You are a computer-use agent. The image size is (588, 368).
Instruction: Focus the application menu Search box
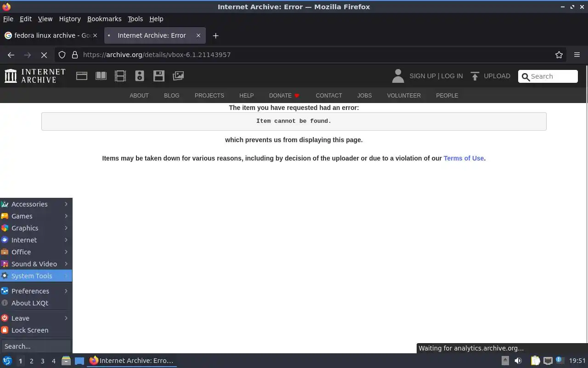(x=36, y=346)
